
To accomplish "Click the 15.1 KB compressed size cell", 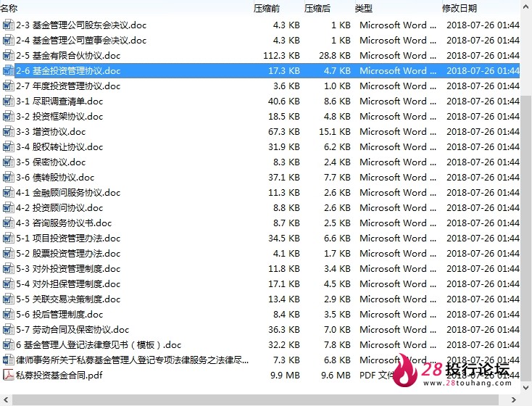I will coord(335,132).
